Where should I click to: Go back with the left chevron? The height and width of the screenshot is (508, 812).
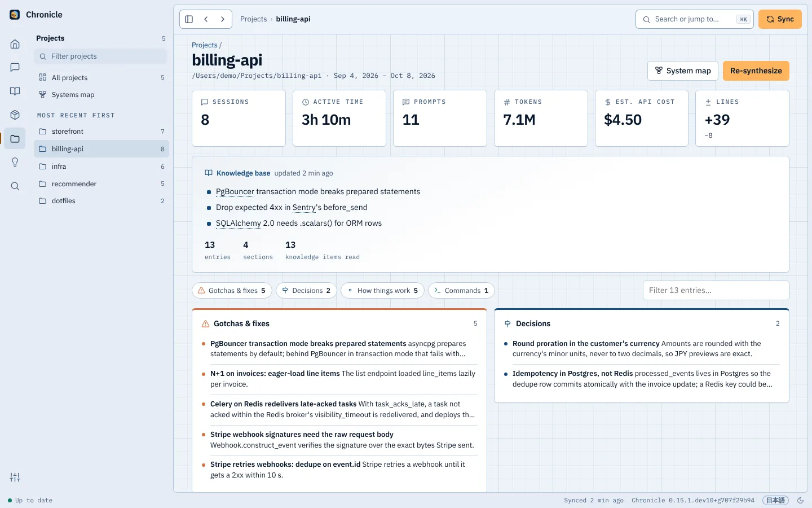pos(206,19)
